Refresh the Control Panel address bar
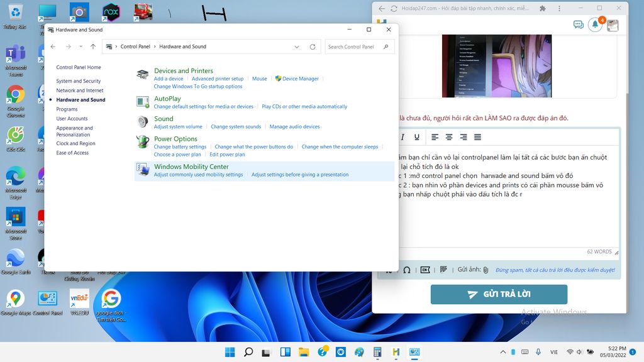The image size is (644, 362). [x=313, y=47]
